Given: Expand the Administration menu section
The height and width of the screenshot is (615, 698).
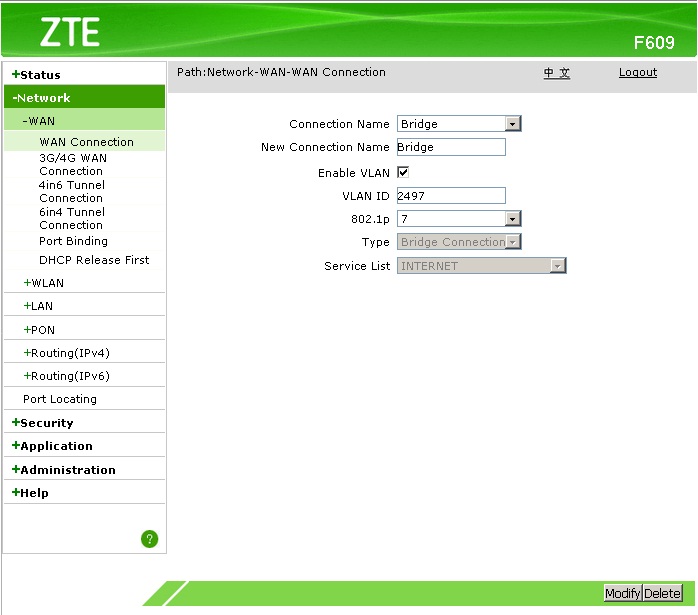Looking at the screenshot, I should point(64,470).
